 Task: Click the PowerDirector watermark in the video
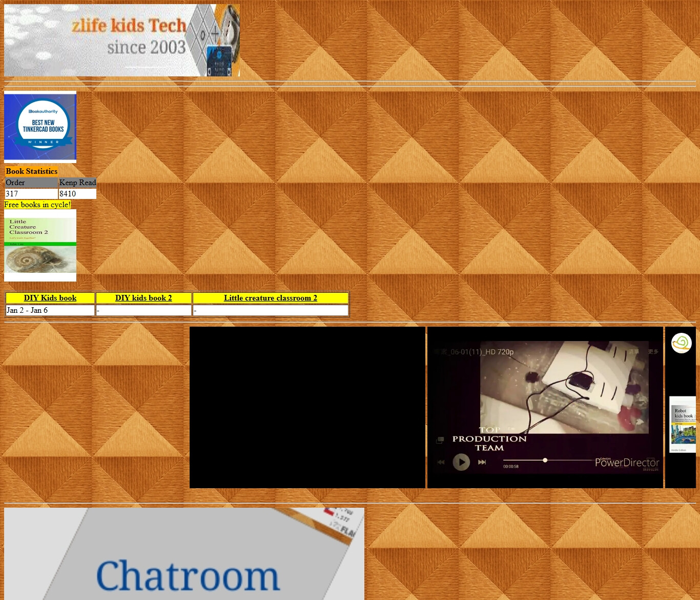coord(626,463)
